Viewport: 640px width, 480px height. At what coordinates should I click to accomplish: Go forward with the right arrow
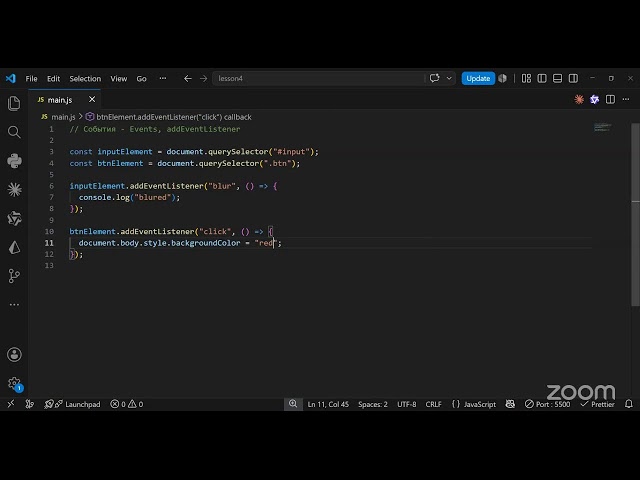point(203,78)
